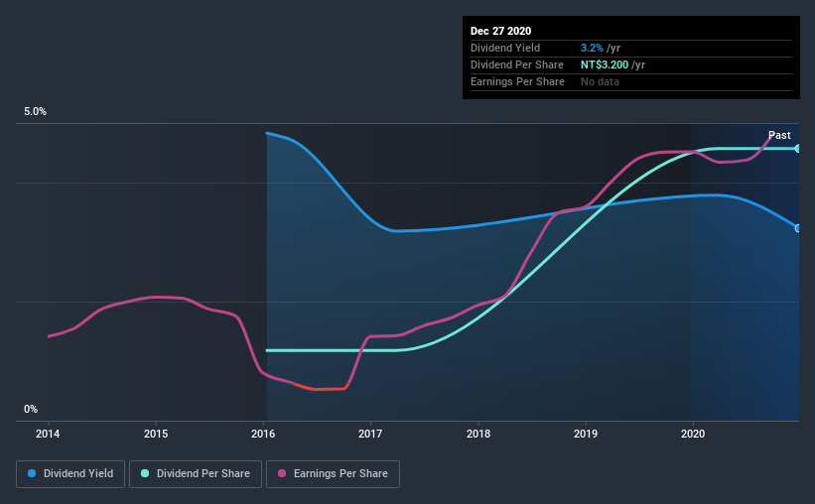Viewport: 815px width, 504px height.
Task: Toggle the Earnings Per Share legend button
Action: click(333, 474)
